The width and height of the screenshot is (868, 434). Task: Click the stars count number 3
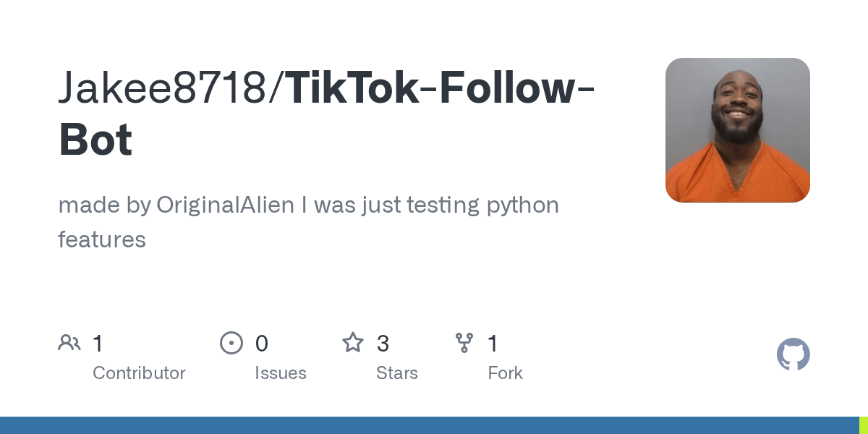tap(383, 344)
